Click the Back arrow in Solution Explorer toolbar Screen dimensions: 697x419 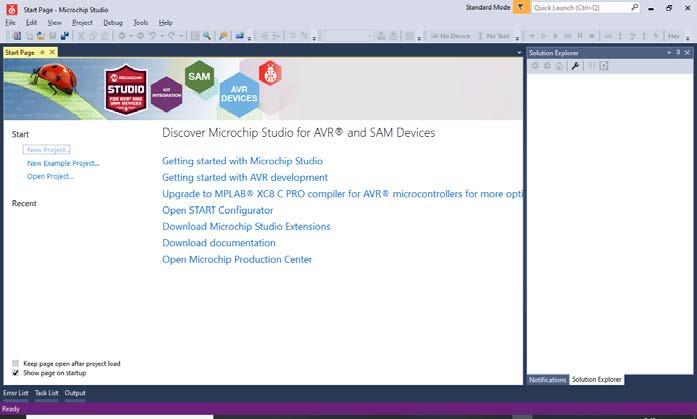tap(535, 66)
